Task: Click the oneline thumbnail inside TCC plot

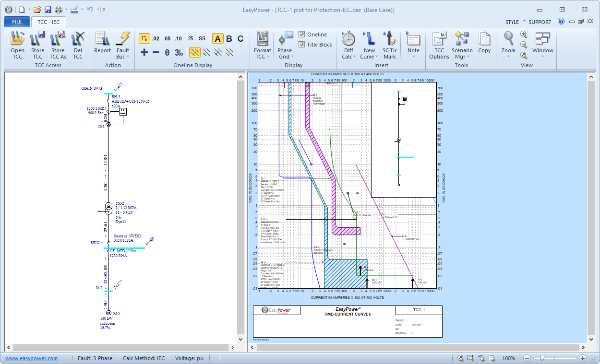Action: (403, 140)
